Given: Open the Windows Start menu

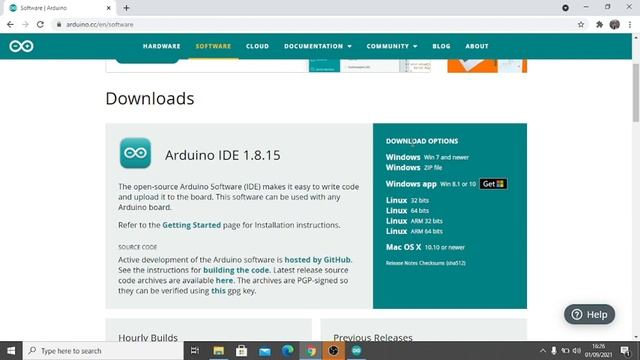Looking at the screenshot, I should (x=11, y=351).
